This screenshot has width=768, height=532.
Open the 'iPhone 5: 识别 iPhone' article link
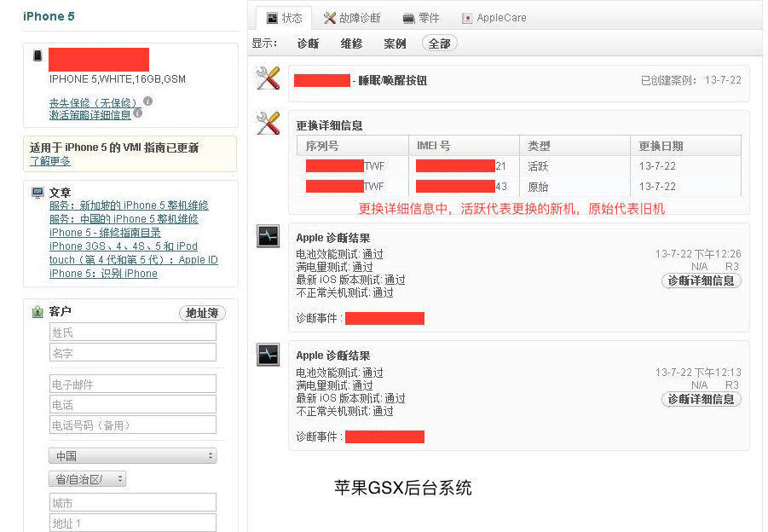pos(103,273)
